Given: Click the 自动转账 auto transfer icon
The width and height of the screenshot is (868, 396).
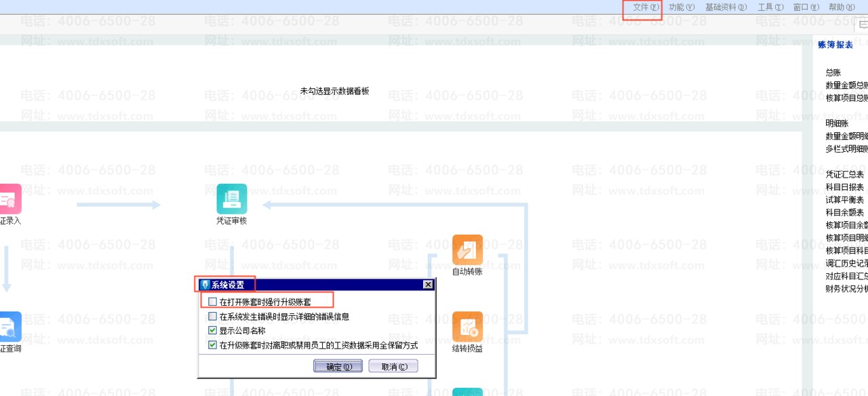Looking at the screenshot, I should coord(467,250).
